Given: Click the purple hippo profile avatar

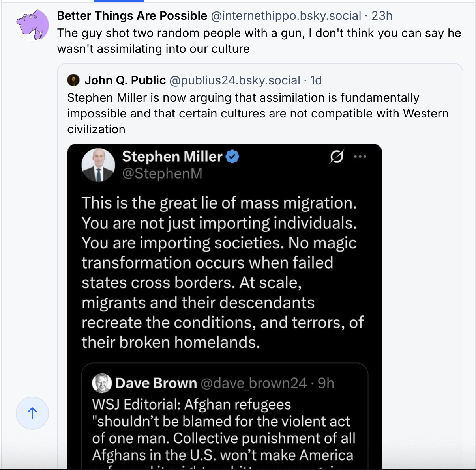Looking at the screenshot, I should tap(32, 25).
